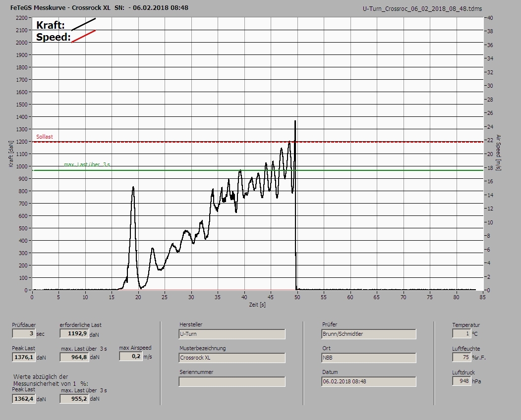Screen dimensions: 521x420
Task: Click the Zeit [s] axis label
Action: click(257, 305)
